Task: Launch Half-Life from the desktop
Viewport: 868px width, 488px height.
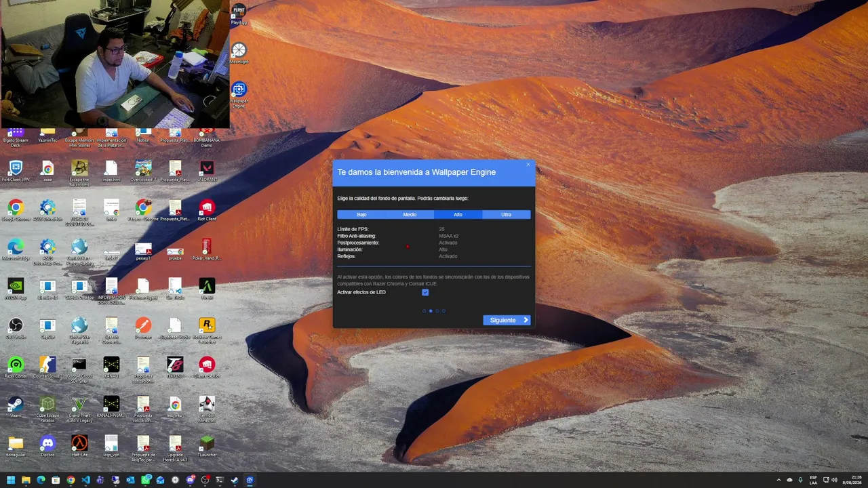Action: [x=79, y=447]
